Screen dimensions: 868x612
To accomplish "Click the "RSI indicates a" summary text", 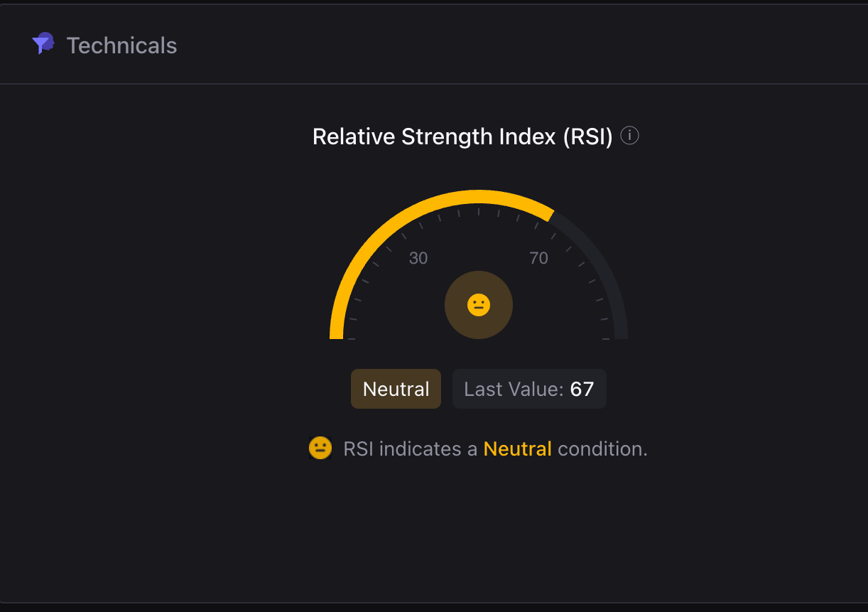I will pos(410,449).
